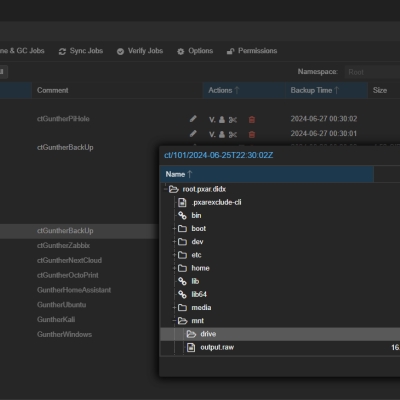Sort by Actions column header
This screenshot has width=400, height=400.
pyautogui.click(x=244, y=90)
